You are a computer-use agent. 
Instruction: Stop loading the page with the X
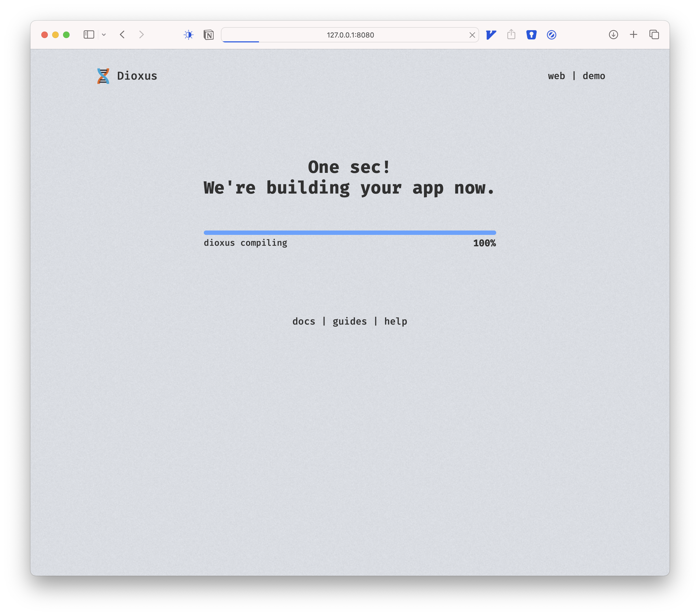472,35
